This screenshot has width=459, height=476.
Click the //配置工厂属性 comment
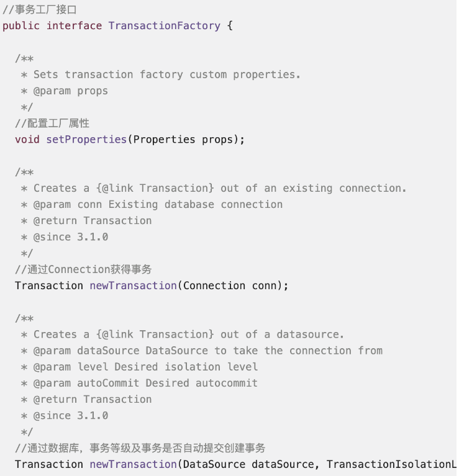click(52, 123)
